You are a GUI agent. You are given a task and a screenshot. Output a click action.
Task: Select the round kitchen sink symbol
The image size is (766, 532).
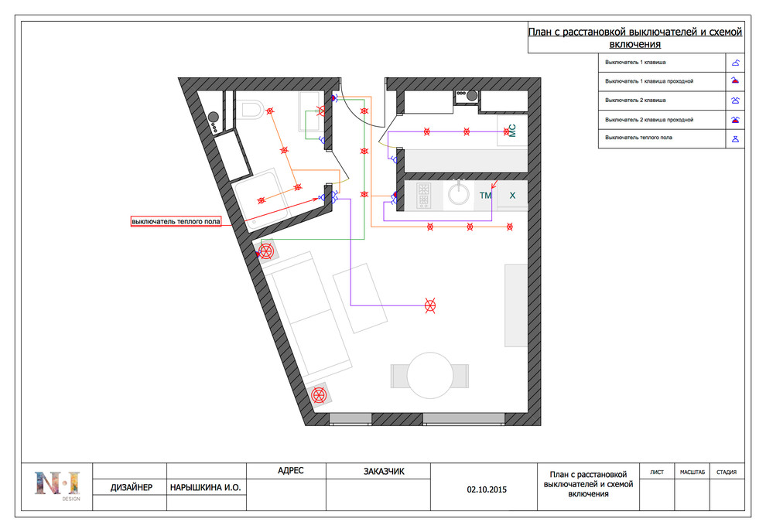tap(458, 195)
